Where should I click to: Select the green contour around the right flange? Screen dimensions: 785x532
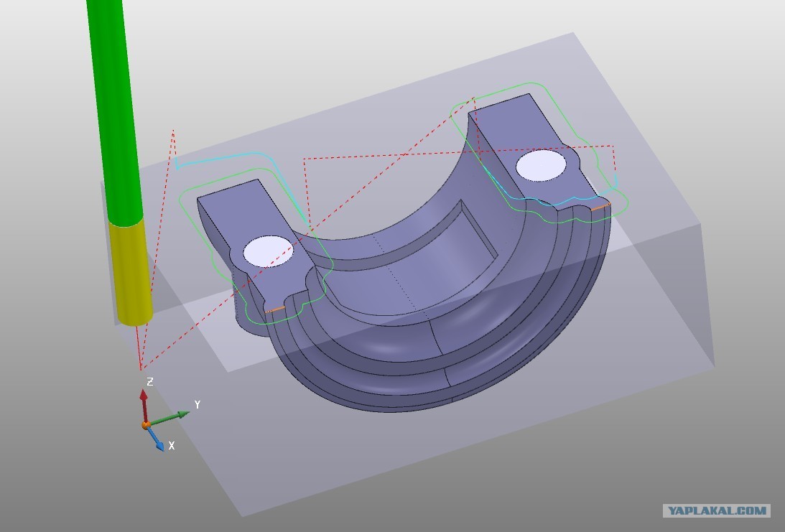coord(539,153)
